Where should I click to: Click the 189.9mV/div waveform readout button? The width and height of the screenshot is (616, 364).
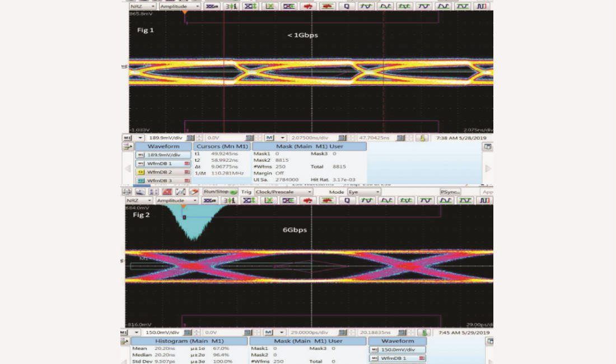tap(163, 155)
